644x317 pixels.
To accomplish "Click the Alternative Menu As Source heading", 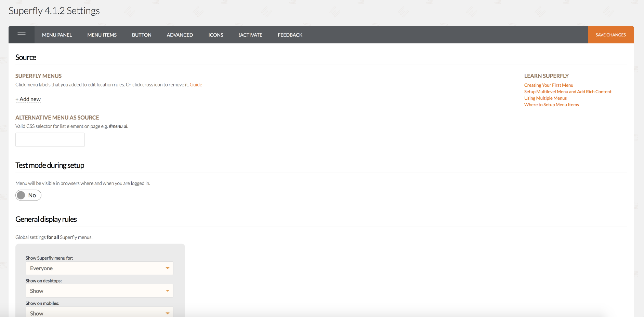I will (57, 118).
